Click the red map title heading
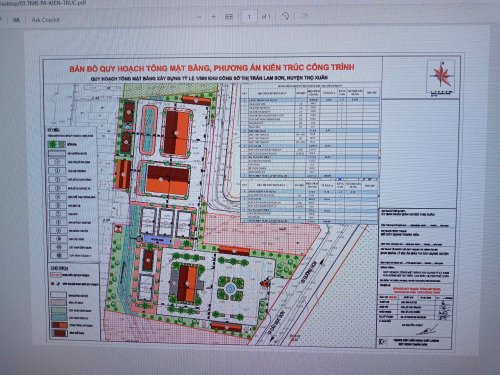This screenshot has height=375, width=500. pos(212,68)
